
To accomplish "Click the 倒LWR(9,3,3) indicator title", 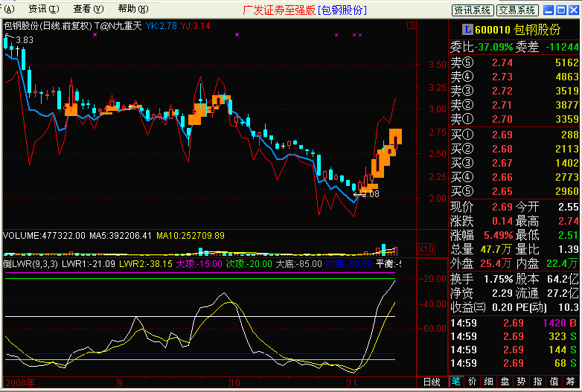I will pyautogui.click(x=31, y=263).
